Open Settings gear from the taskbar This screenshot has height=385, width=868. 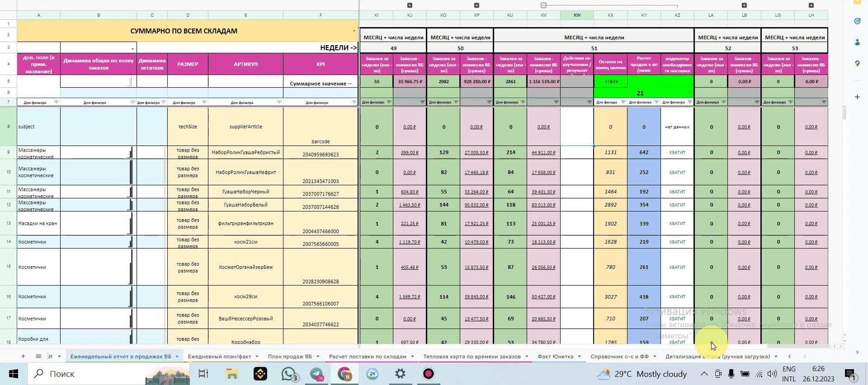(400, 374)
